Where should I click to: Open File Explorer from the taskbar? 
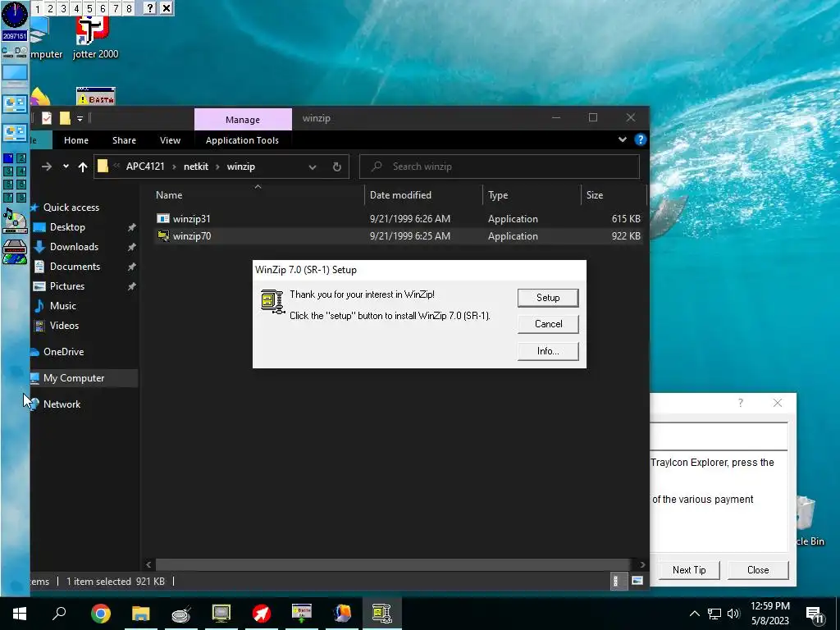[141, 614]
